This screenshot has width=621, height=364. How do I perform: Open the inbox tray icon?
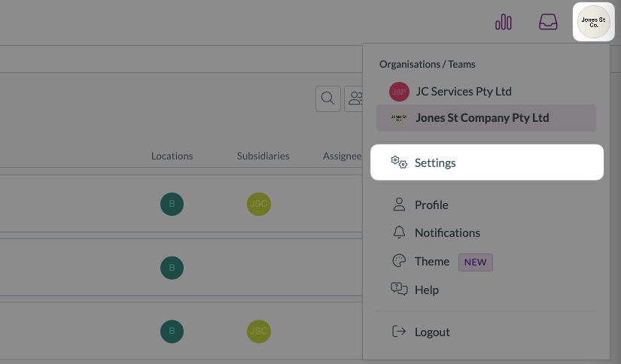point(548,23)
